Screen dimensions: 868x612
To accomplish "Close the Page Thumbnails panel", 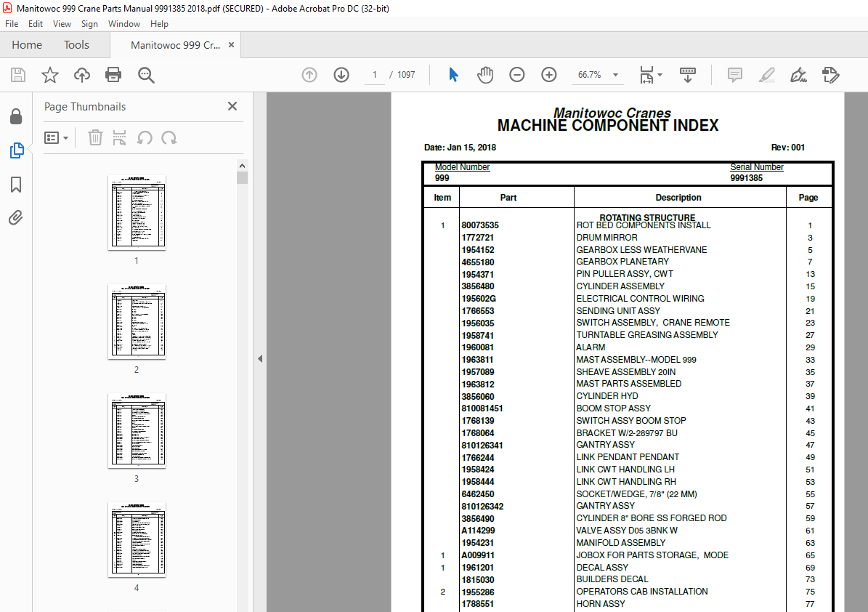I will (x=232, y=106).
